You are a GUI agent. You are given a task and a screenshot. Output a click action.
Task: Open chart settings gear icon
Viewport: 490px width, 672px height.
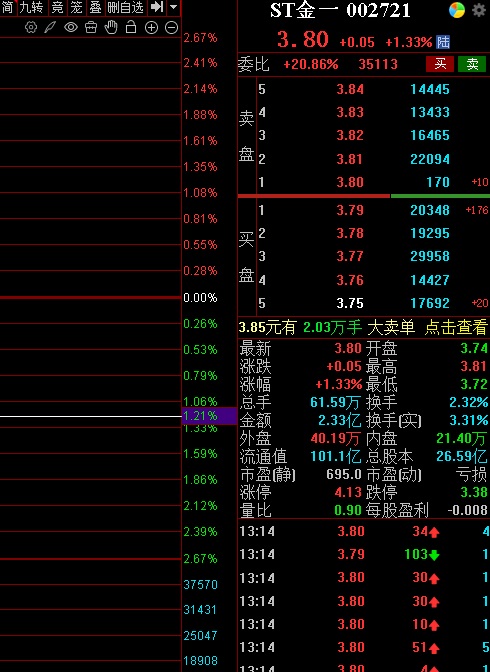(x=31, y=27)
